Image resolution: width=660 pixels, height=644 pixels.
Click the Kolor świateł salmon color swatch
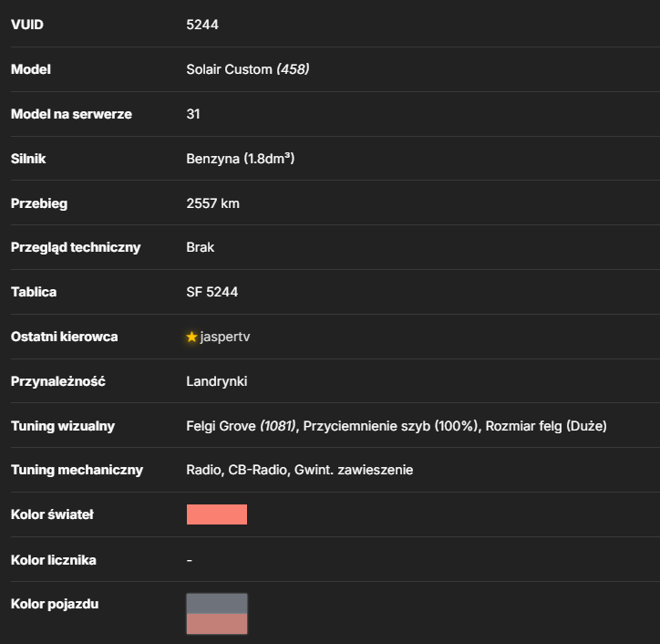click(217, 514)
